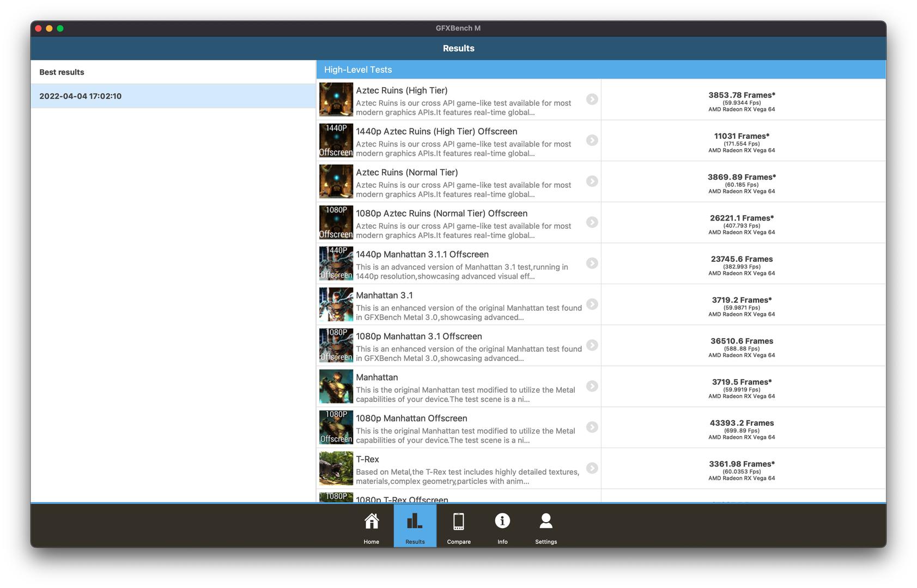Open Aztec Ruins (Normal Tier) thumbnail
The width and height of the screenshot is (917, 588).
coord(336,181)
